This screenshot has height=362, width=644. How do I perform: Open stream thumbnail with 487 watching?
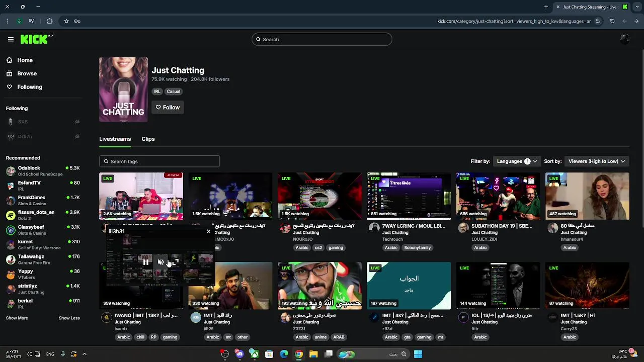click(587, 196)
